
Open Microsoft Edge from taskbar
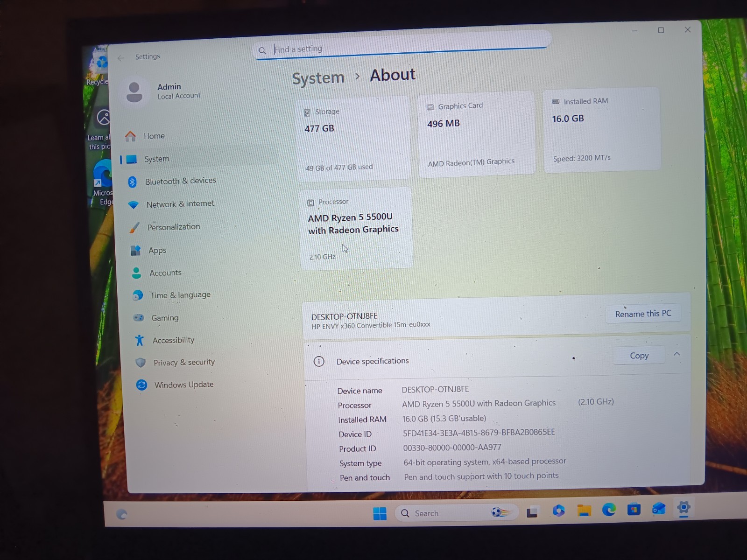[x=609, y=510]
